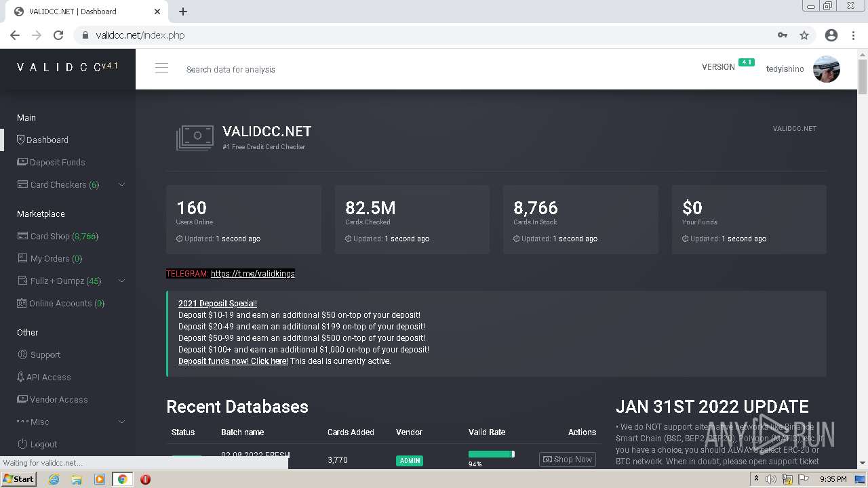Open a new browser tab

pyautogui.click(x=183, y=12)
